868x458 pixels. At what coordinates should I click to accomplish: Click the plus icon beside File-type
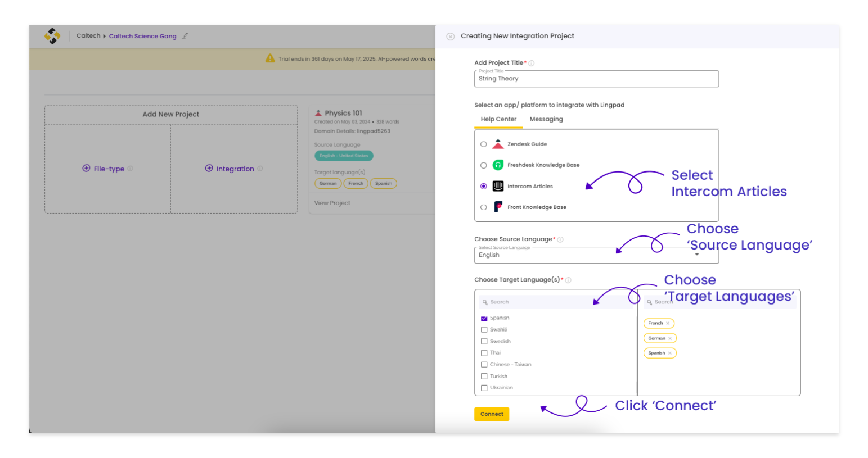pyautogui.click(x=86, y=168)
